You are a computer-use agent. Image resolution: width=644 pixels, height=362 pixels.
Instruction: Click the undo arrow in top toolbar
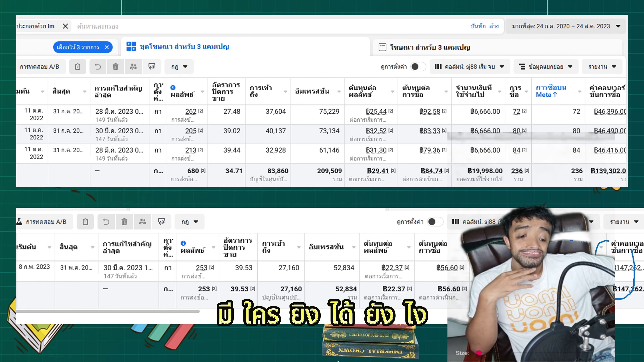point(98,67)
